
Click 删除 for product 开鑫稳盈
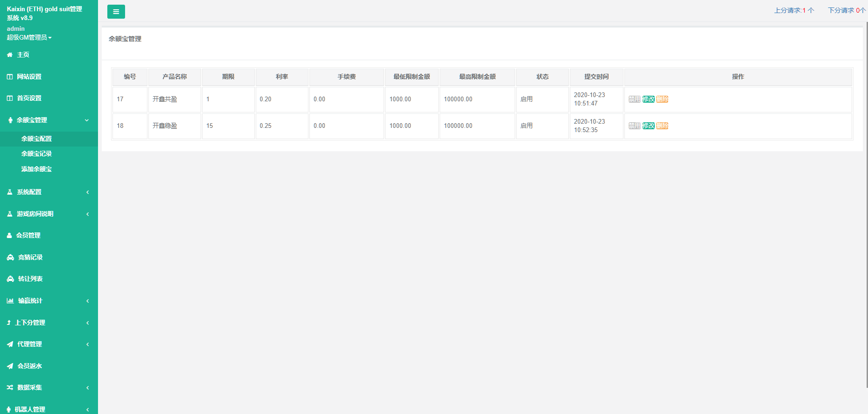tap(662, 126)
